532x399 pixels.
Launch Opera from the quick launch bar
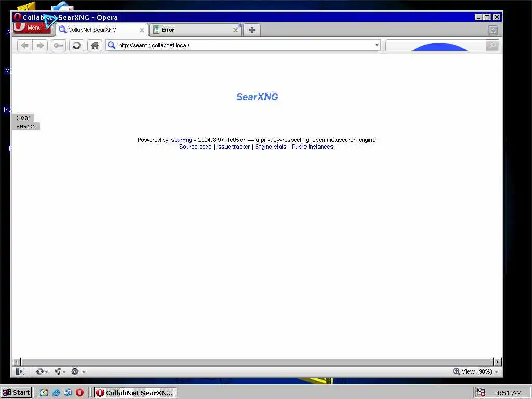[79, 393]
